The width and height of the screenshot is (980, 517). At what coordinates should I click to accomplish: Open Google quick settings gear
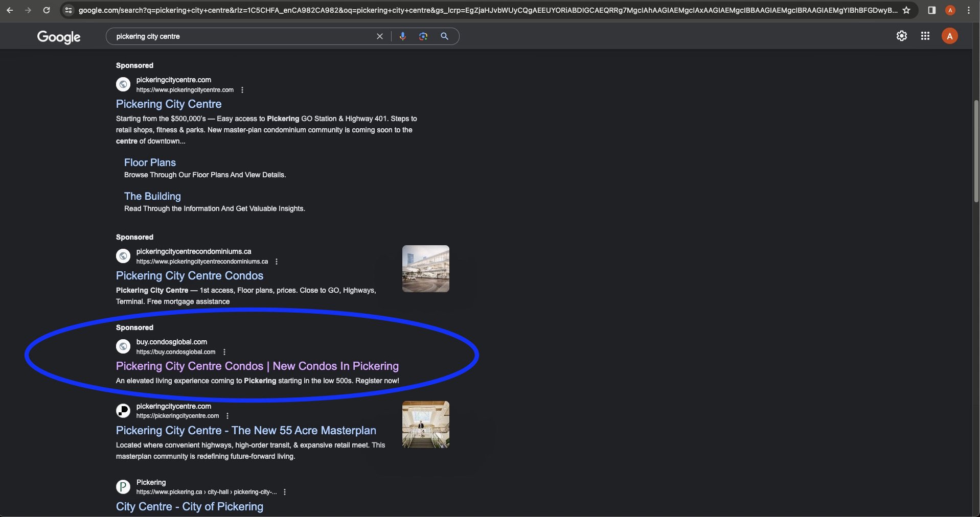[x=902, y=36]
